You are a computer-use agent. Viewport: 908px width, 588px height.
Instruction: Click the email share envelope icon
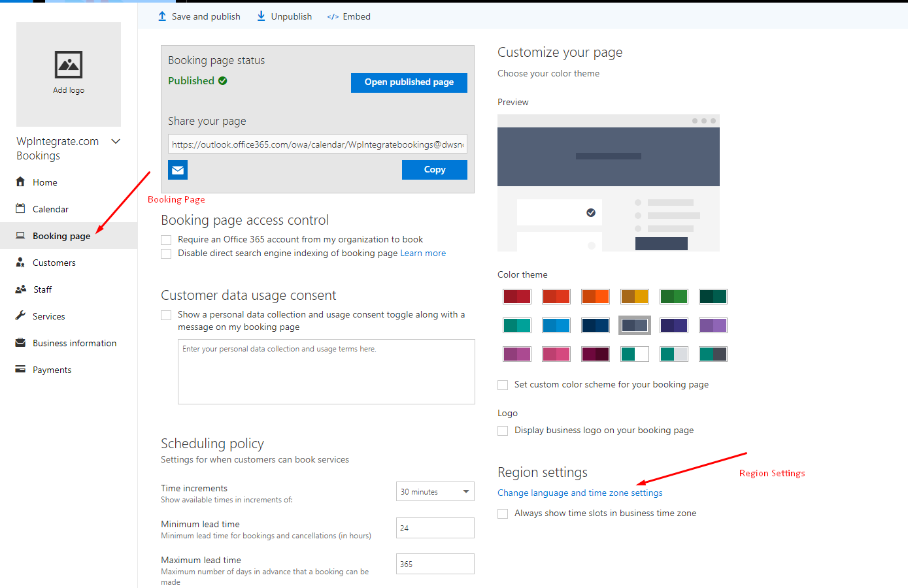pos(178,170)
